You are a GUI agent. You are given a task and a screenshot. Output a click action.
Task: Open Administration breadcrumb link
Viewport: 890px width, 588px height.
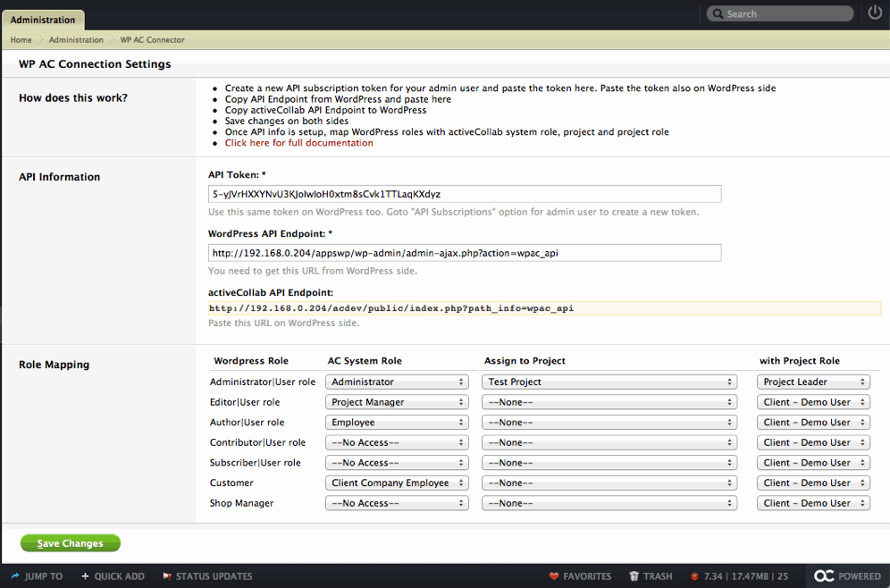pyautogui.click(x=76, y=39)
